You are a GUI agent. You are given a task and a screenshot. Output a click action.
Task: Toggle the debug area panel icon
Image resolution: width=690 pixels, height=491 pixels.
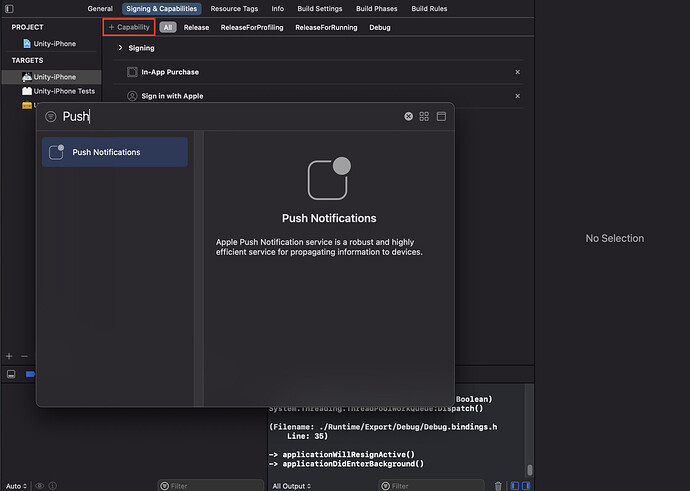coord(11,374)
